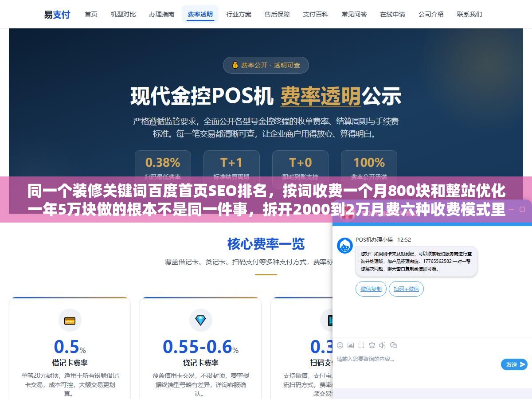
Task: Click the 0.55-0.6% credit card rate value
Action: coord(200,347)
